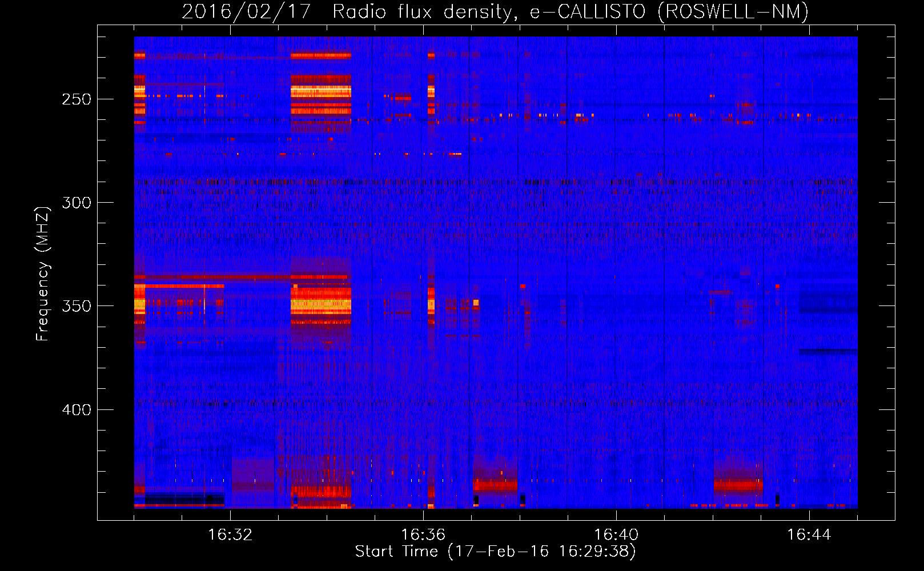Click the 16:44 time axis label
Viewport: 924px width, 571px height.
(809, 535)
